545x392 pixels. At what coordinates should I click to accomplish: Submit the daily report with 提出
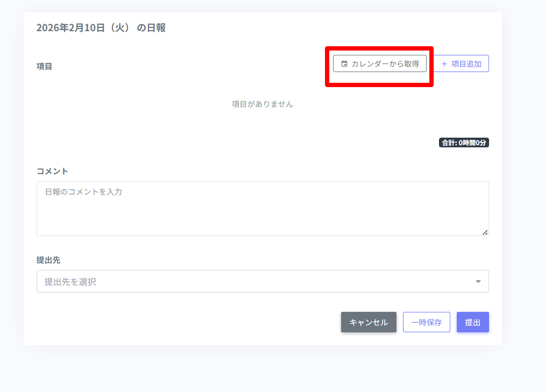(x=472, y=322)
